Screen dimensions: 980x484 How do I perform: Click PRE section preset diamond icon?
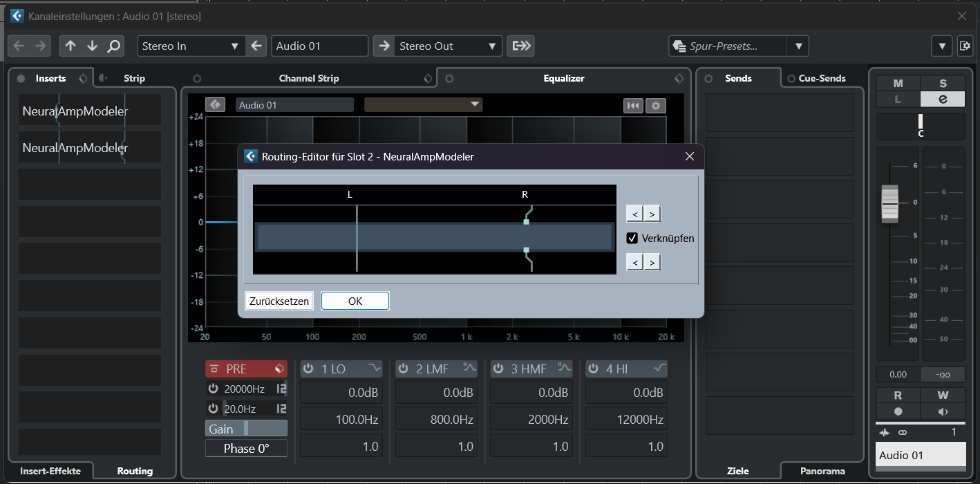pyautogui.click(x=280, y=369)
